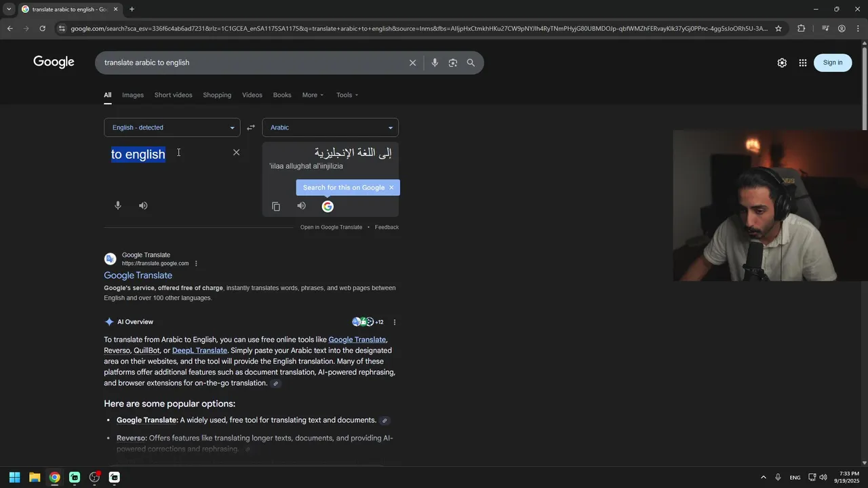
Task: Switch to Videos results
Action: [252, 95]
